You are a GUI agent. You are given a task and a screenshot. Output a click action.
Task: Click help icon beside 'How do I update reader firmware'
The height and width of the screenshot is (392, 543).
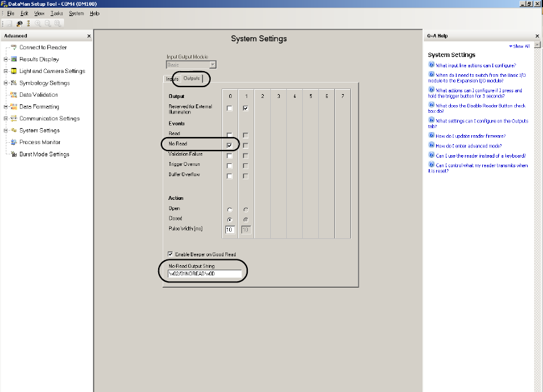432,135
